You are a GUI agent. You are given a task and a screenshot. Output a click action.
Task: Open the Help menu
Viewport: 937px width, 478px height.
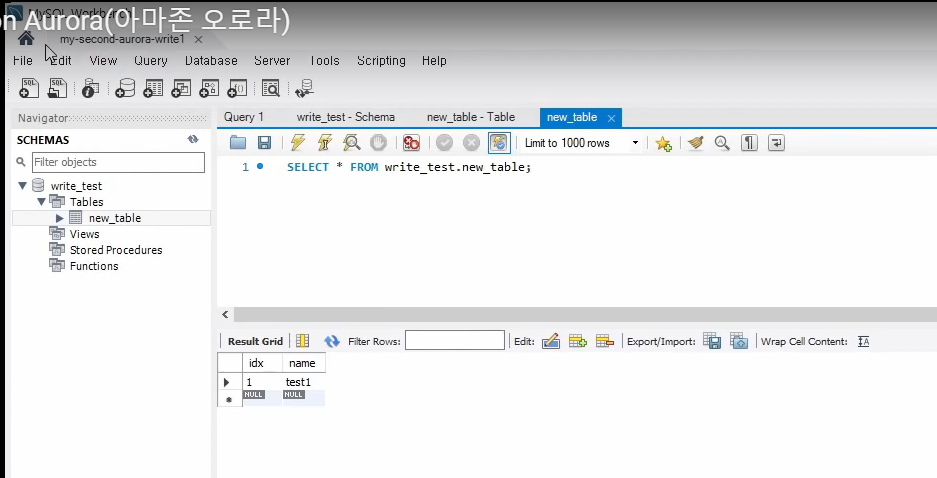click(434, 61)
